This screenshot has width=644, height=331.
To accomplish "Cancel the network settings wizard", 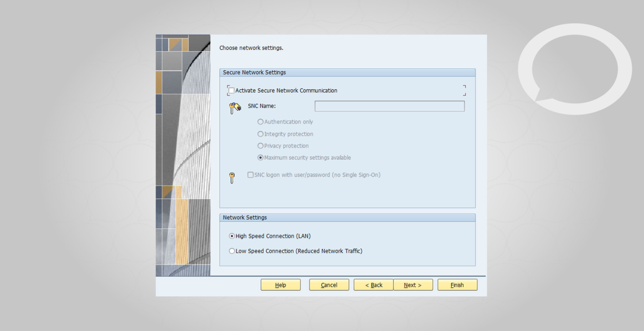I will tap(329, 285).
